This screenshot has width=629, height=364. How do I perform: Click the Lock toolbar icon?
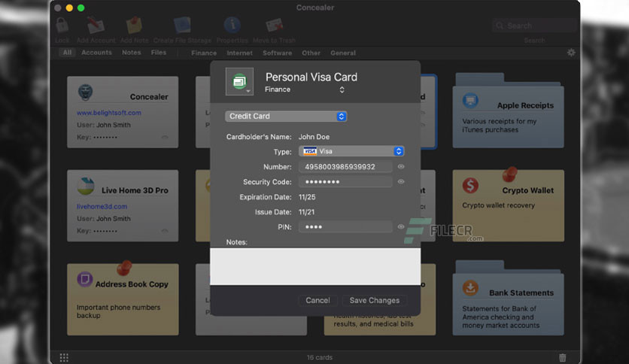point(62,26)
